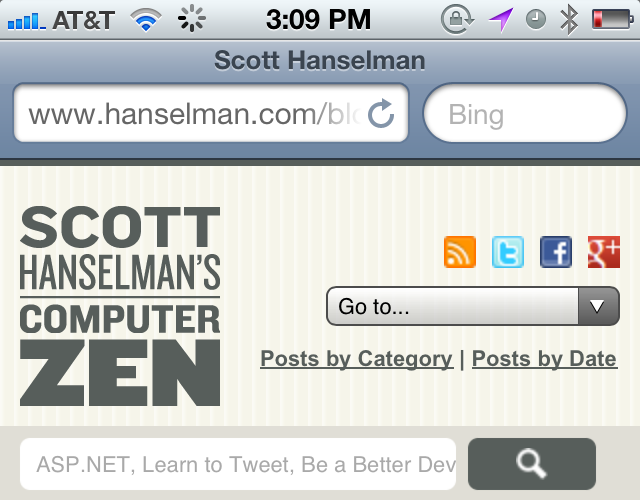Open the Google Plus icon link
This screenshot has width=640, height=500.
pos(604,252)
